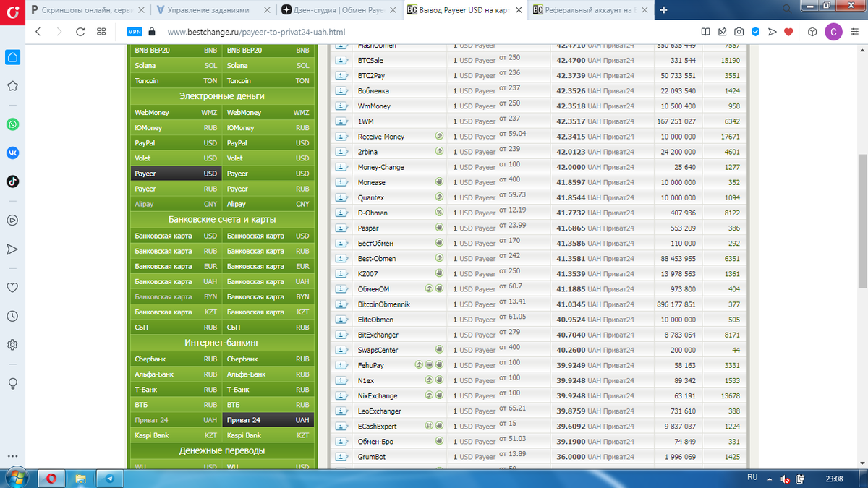The height and width of the screenshot is (488, 868).
Task: Open the info icon for the BTCSale row
Action: tap(342, 61)
